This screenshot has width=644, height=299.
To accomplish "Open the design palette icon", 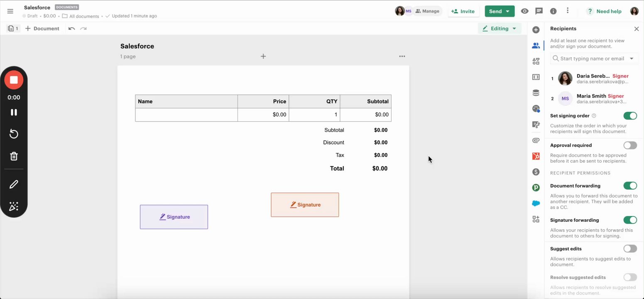I will [x=536, y=109].
